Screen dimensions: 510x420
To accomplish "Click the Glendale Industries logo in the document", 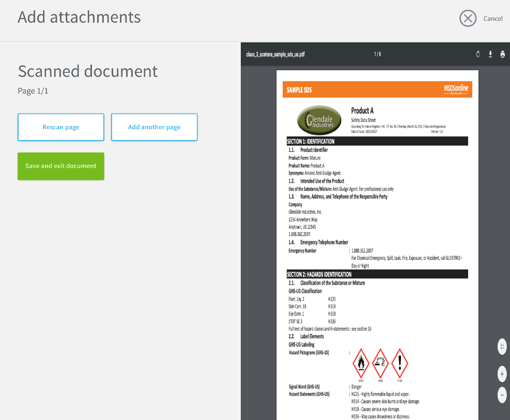I will [x=319, y=120].
